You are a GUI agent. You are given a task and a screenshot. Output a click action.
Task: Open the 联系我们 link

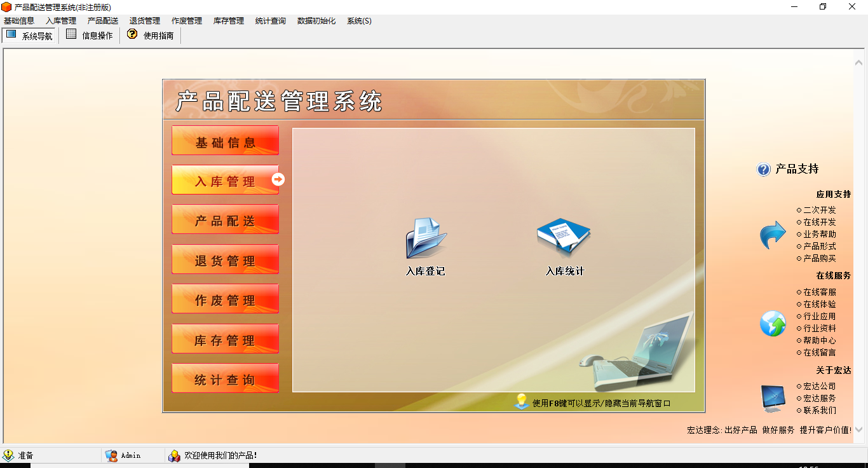point(820,410)
